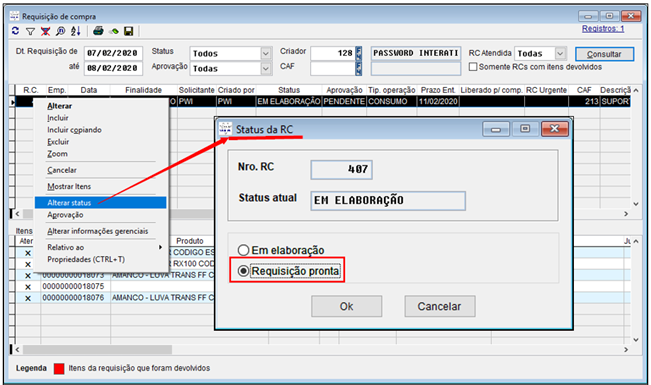Click the Criador field containing 128

(x=333, y=53)
